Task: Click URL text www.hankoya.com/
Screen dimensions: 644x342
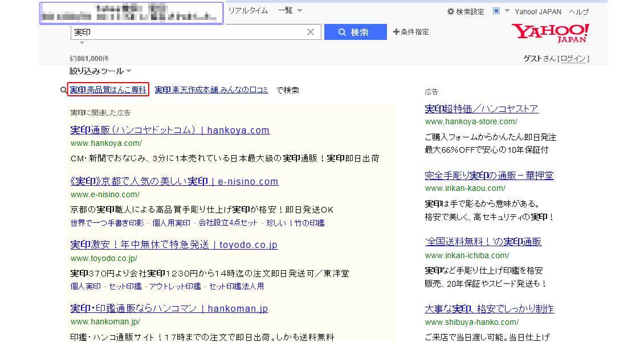Action: click(x=106, y=143)
